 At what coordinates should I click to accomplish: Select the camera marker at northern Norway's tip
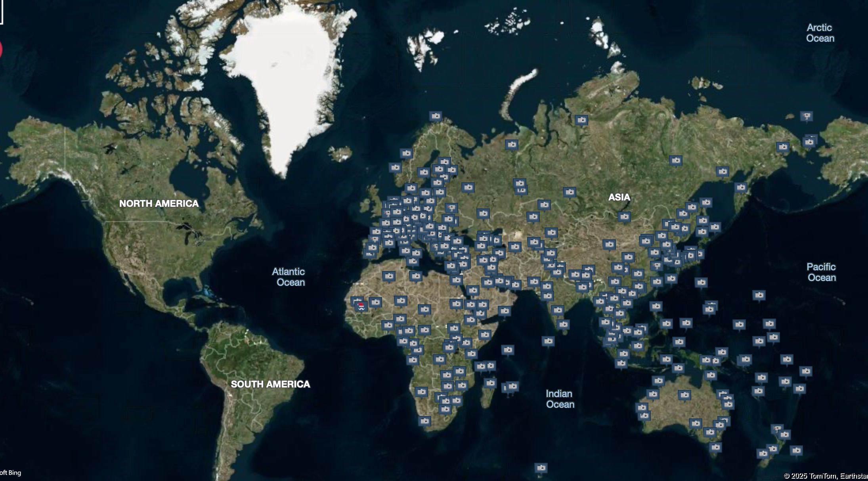436,116
